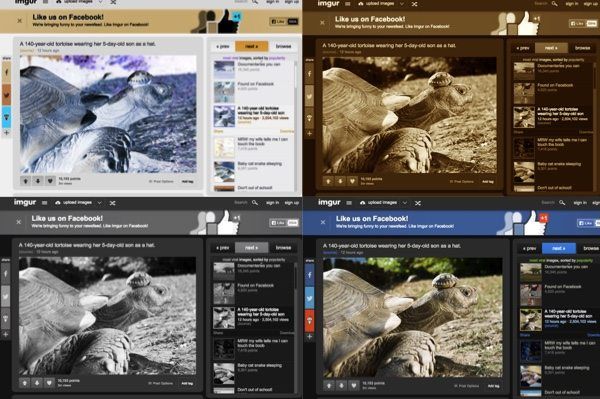Open Found on Facebook thumbnail in inverted-color sidebar
The image size is (600, 399).
click(224, 92)
